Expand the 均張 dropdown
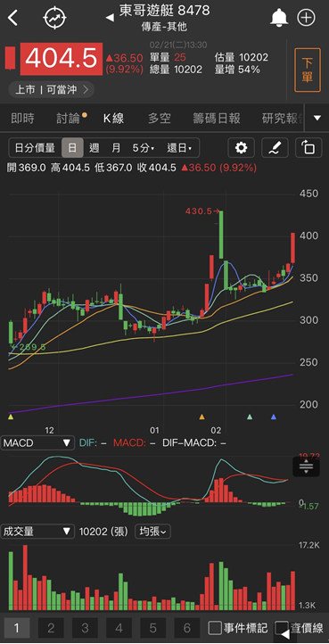This screenshot has width=329, height=644. click(x=152, y=532)
